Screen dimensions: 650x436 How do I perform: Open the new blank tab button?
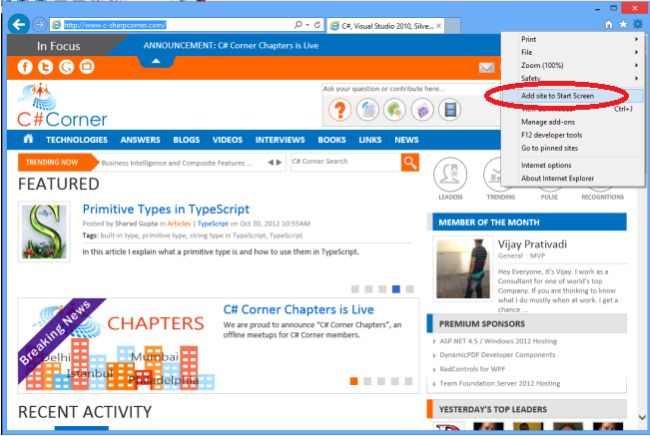point(452,26)
